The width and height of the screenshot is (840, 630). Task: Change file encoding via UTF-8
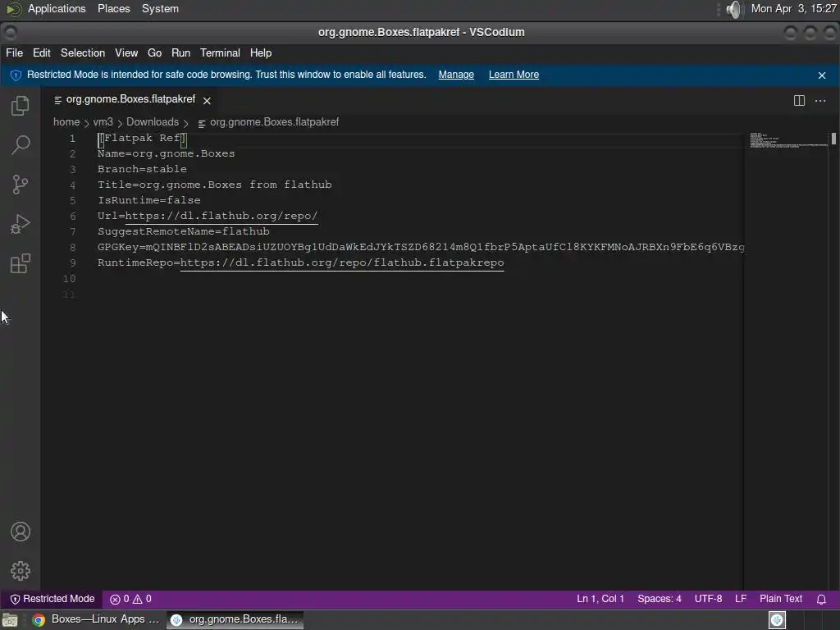pyautogui.click(x=708, y=599)
